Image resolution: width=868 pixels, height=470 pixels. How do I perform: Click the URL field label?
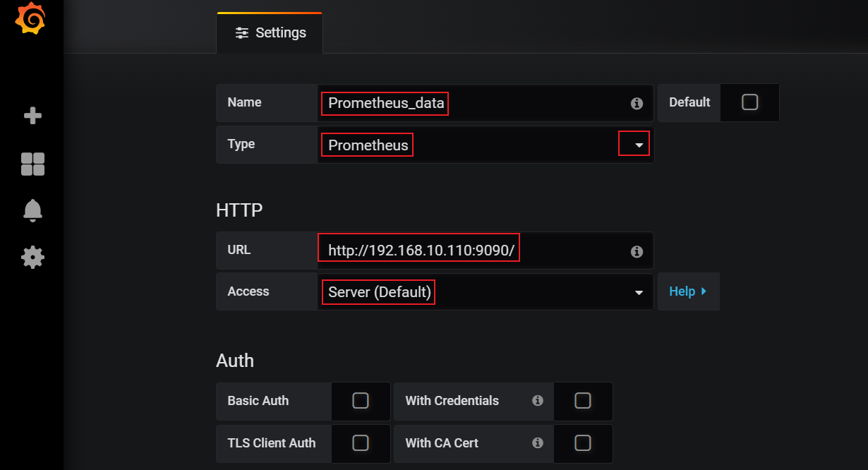pos(239,250)
